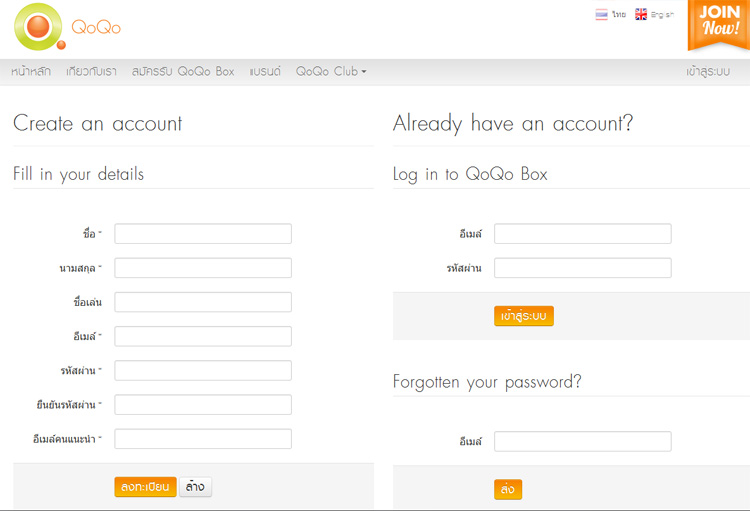Focus the ชื่อเล่น nickname input field
This screenshot has height=511, width=750.
point(203,302)
